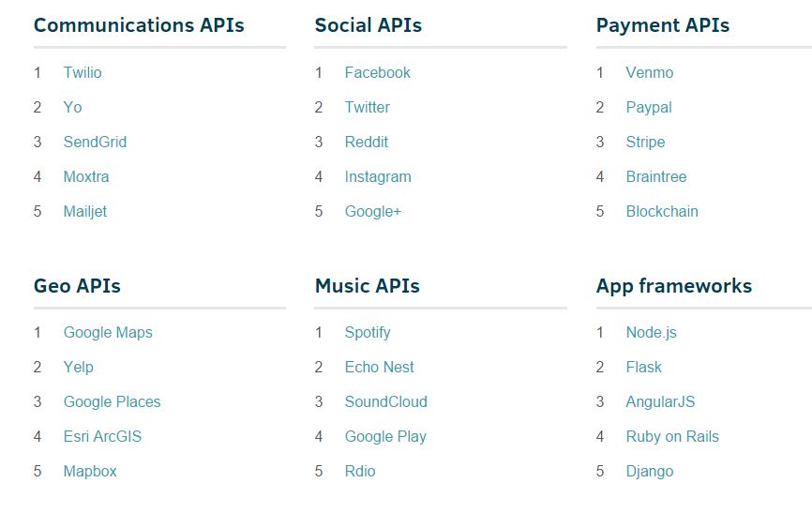Open the Venmo link
Image resolution: width=812 pixels, height=513 pixels.
(650, 72)
